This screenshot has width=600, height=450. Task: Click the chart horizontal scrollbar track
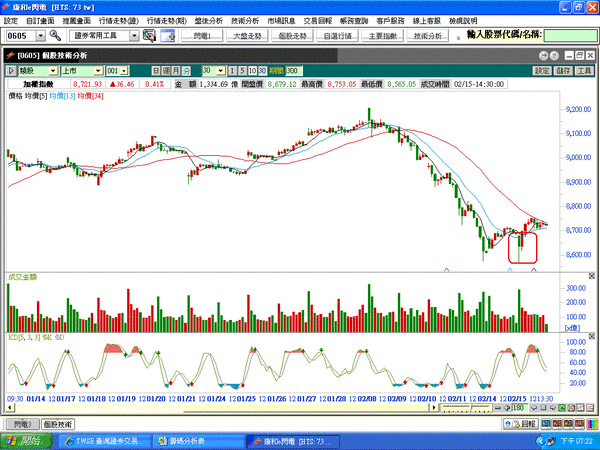tap(222, 408)
